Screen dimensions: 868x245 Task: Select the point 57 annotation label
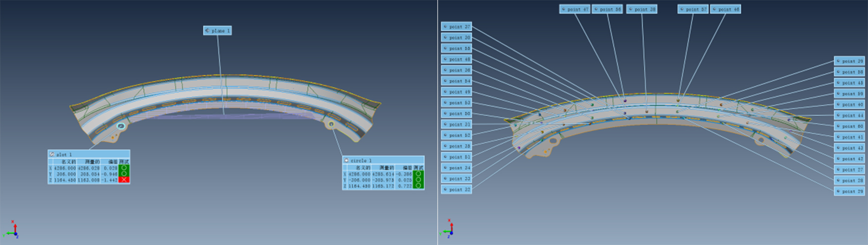(x=693, y=9)
